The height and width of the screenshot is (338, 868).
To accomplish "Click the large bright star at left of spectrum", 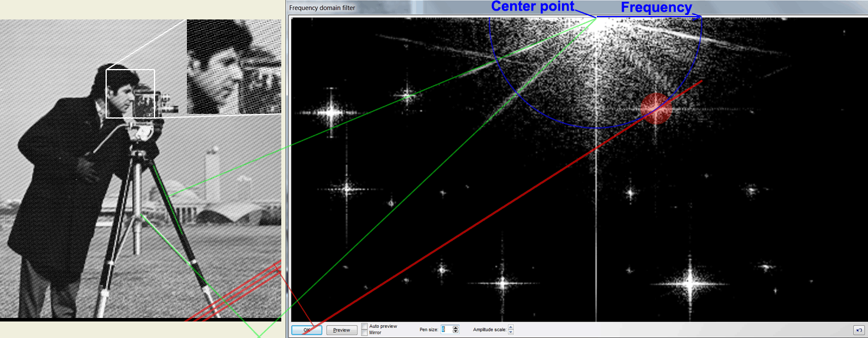I will click(x=331, y=111).
